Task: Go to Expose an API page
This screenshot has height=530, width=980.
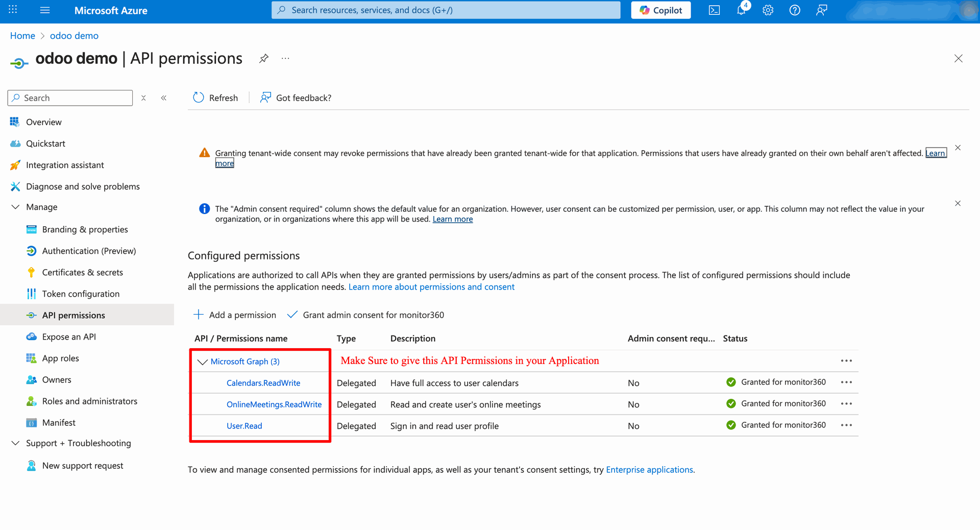Action: (69, 336)
